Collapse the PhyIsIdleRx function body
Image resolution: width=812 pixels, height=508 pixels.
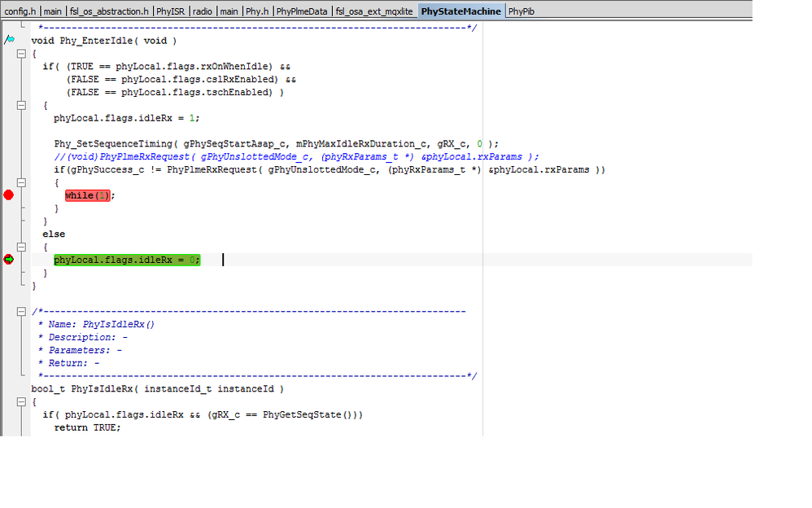click(21, 401)
